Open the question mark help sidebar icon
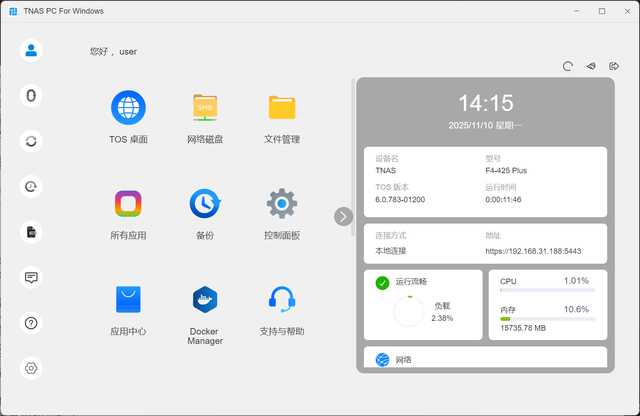640x416 pixels. 31,323
